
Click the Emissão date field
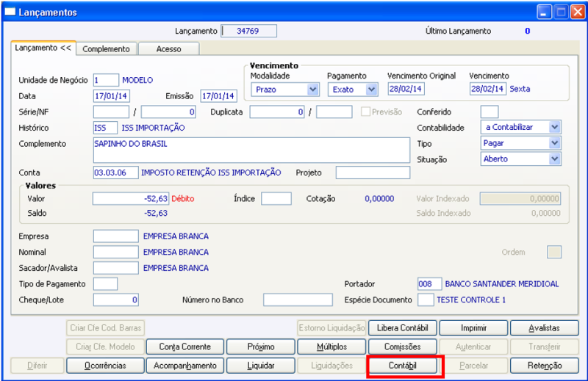point(218,96)
